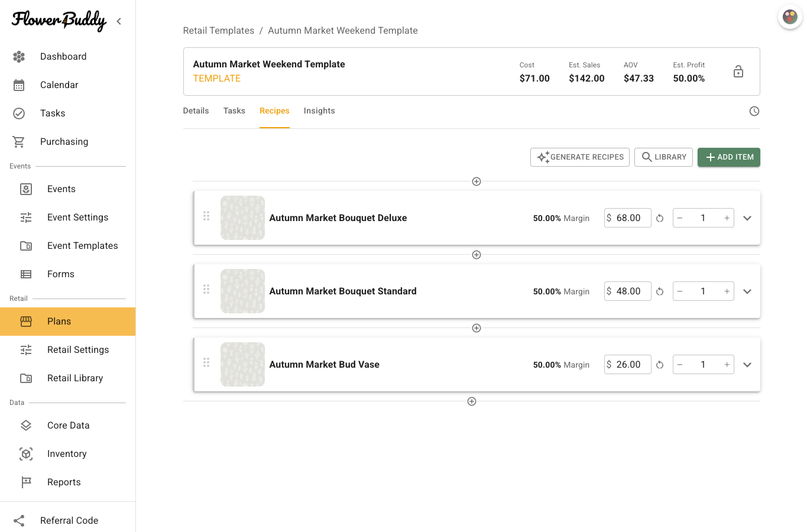Expand the Autumn Market Bud Vase row
The image size is (807, 532).
747,365
